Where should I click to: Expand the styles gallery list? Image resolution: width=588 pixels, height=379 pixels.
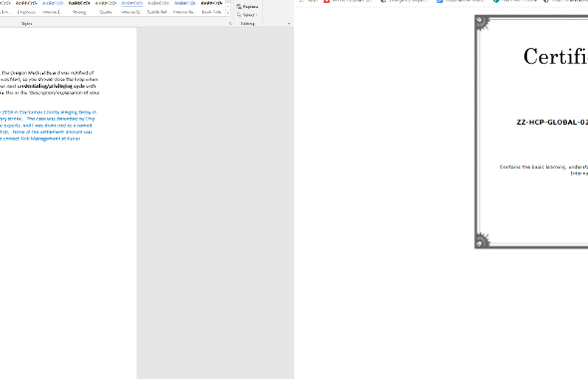pos(227,13)
